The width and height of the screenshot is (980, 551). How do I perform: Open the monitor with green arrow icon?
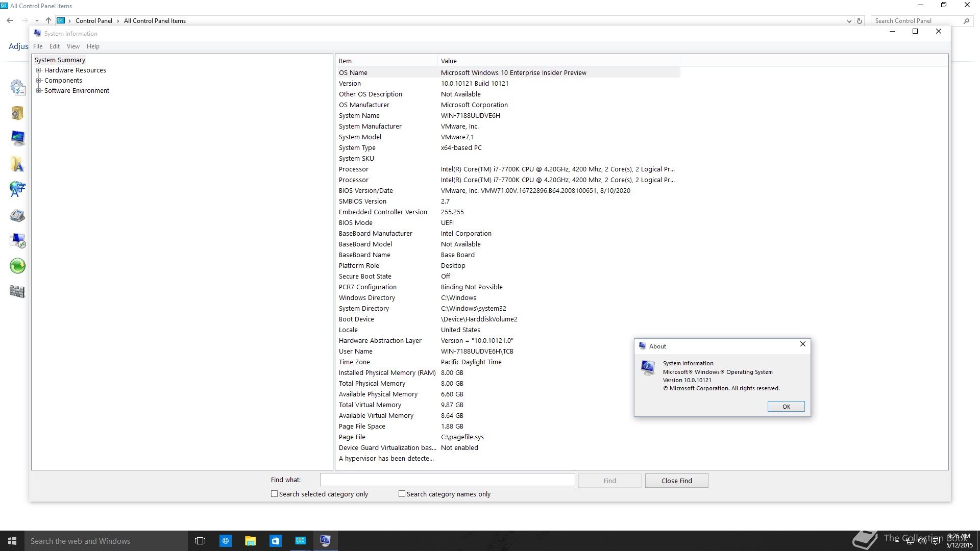[x=18, y=138]
